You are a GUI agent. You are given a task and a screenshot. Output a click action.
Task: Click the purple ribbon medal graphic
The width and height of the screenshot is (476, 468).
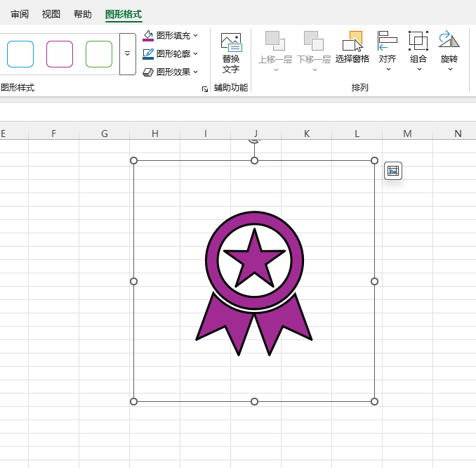(x=254, y=283)
